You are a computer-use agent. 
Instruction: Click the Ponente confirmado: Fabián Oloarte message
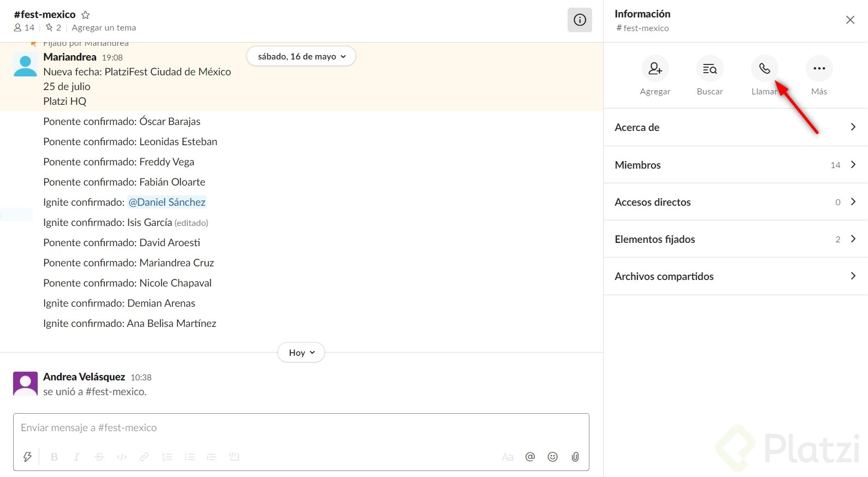coord(124,182)
